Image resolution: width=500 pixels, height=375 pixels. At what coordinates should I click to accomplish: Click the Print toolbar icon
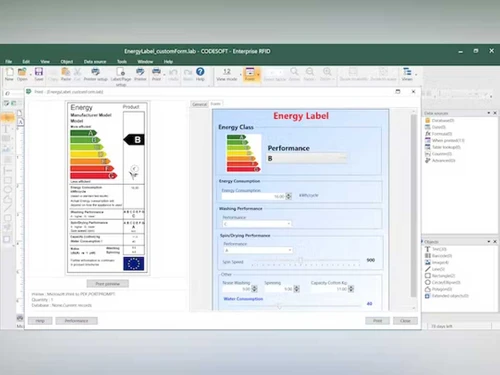tap(156, 74)
